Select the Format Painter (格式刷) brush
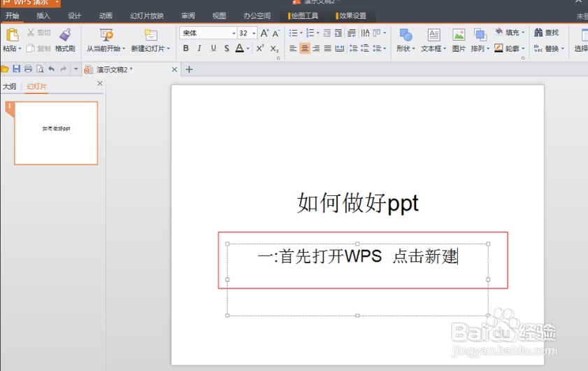The width and height of the screenshot is (588, 371). 65,35
